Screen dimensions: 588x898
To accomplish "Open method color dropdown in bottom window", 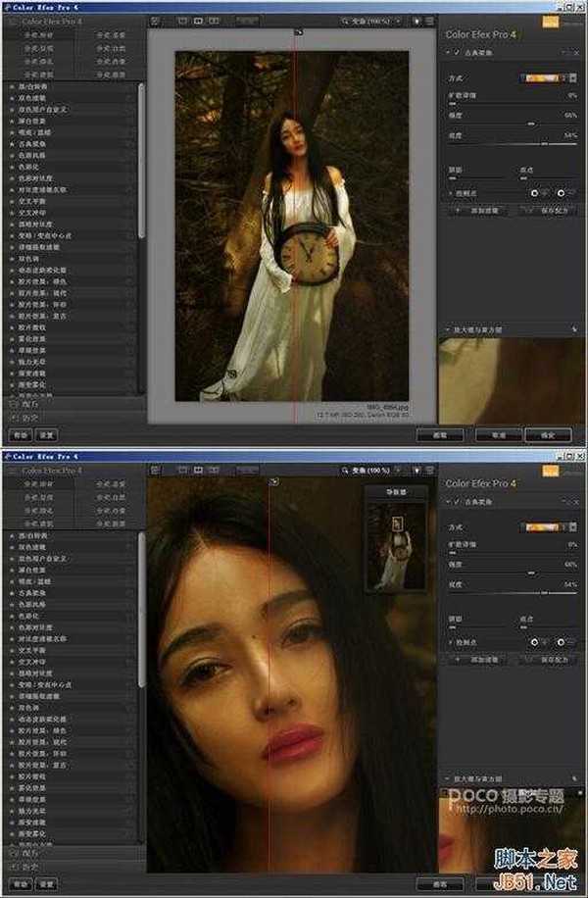I will pyautogui.click(x=564, y=526).
